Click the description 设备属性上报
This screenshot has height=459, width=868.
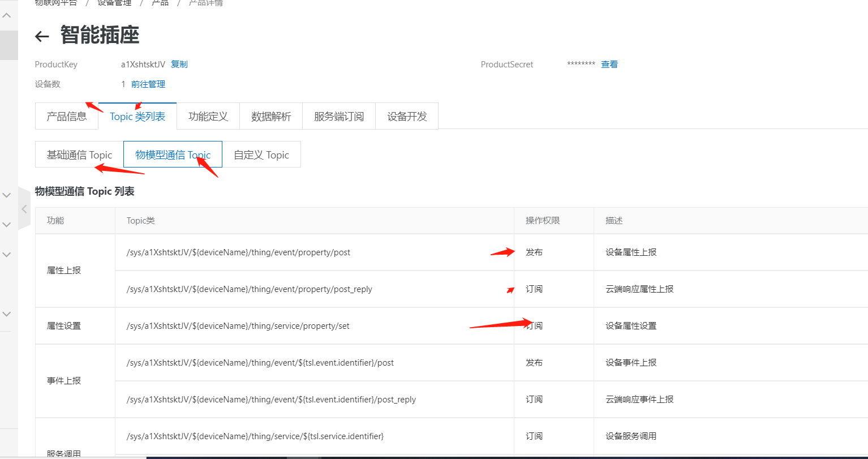click(631, 252)
